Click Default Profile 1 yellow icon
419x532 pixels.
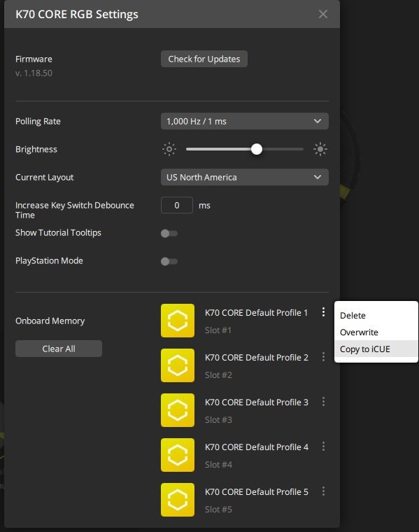(178, 321)
